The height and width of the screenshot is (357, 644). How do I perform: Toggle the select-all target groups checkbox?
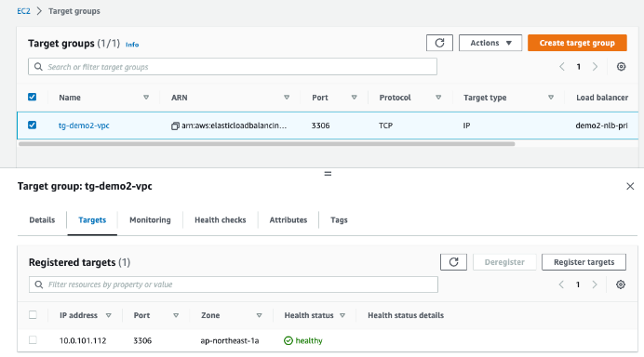click(x=32, y=97)
